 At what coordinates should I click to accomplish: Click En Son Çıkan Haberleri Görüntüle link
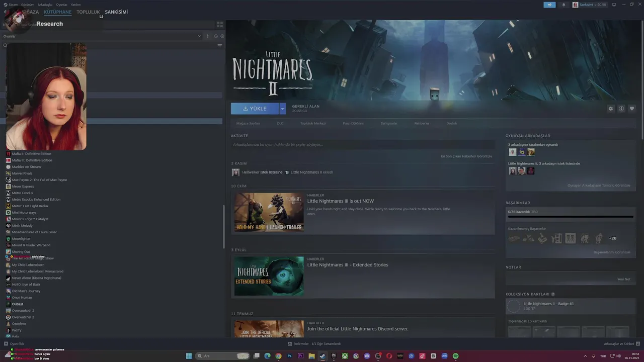pos(466,156)
